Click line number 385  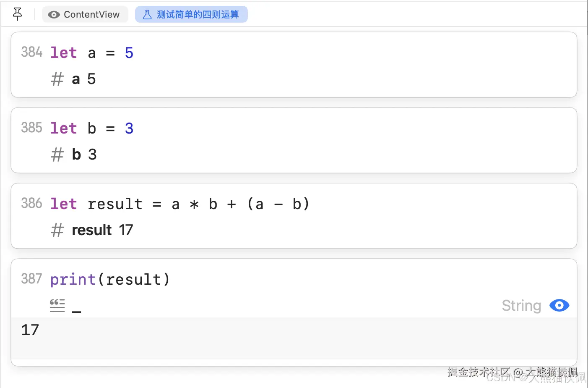point(32,128)
